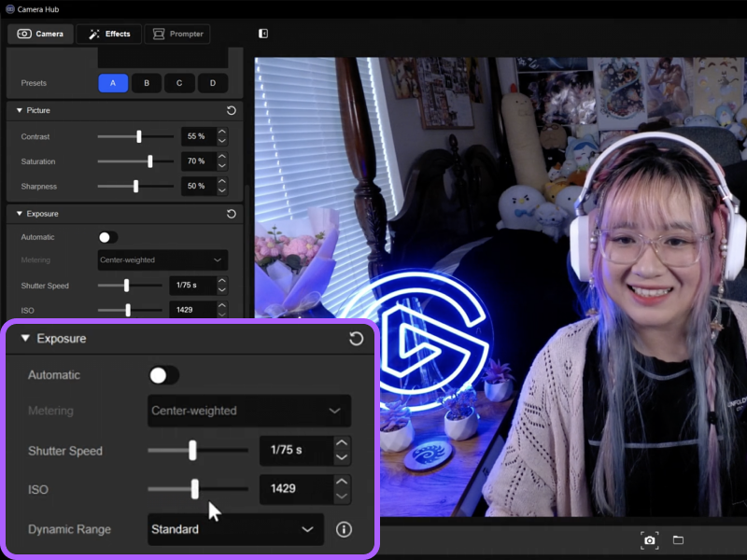Open the Dynamic Range dropdown set to Standard

(x=235, y=529)
